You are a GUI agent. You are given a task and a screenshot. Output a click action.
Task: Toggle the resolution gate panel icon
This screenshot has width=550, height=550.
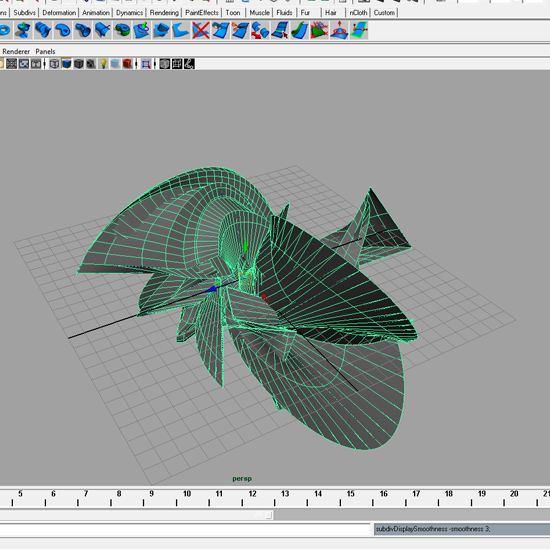(36, 64)
